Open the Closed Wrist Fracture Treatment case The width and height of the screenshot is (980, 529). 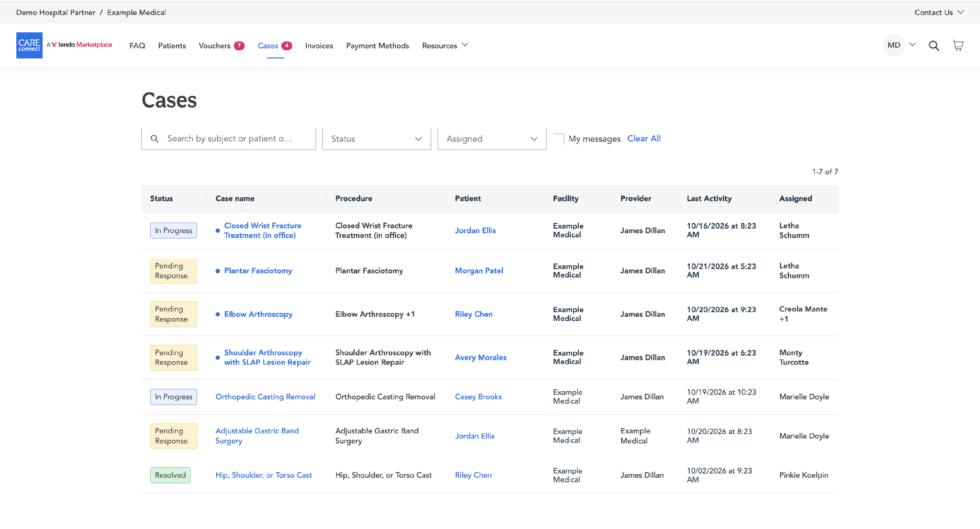[x=263, y=231]
